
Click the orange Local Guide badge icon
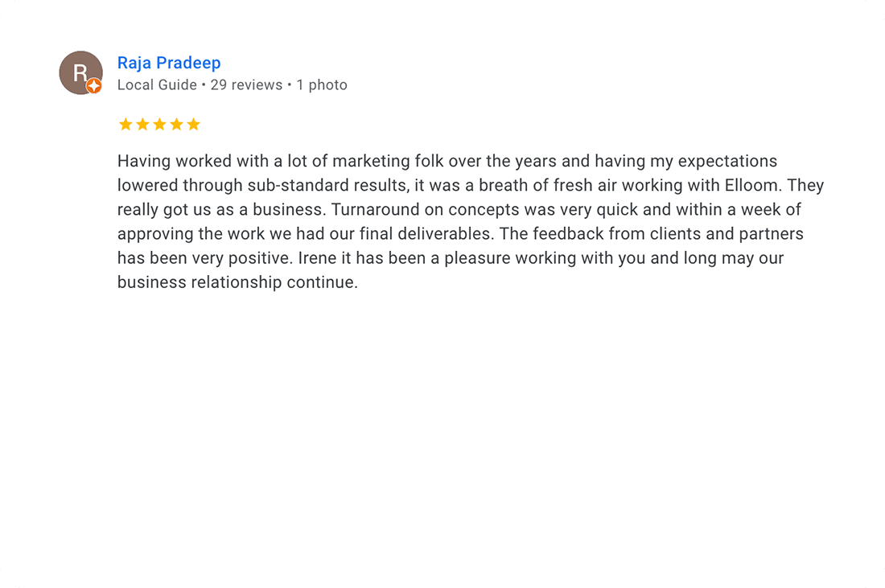coord(94,86)
